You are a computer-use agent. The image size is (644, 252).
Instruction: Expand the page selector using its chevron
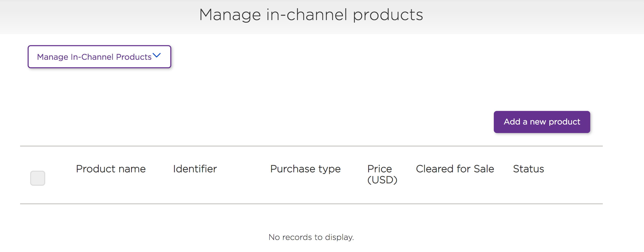[x=156, y=55]
